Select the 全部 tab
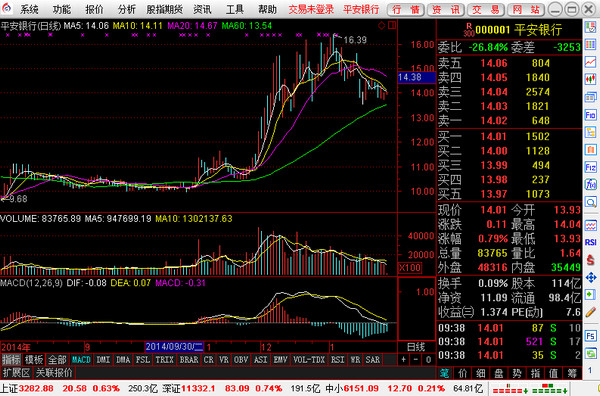Image resolution: width=600 pixels, height=396 pixels. click(x=57, y=360)
